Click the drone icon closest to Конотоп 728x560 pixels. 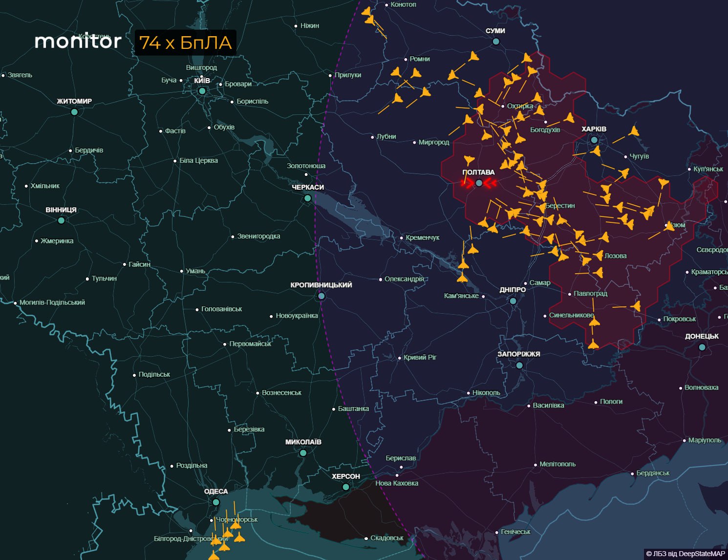pyautogui.click(x=366, y=11)
